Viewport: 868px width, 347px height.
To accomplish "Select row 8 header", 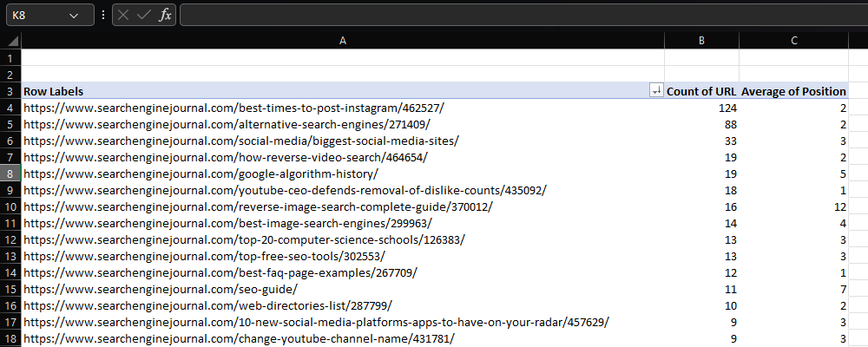I will [10, 173].
